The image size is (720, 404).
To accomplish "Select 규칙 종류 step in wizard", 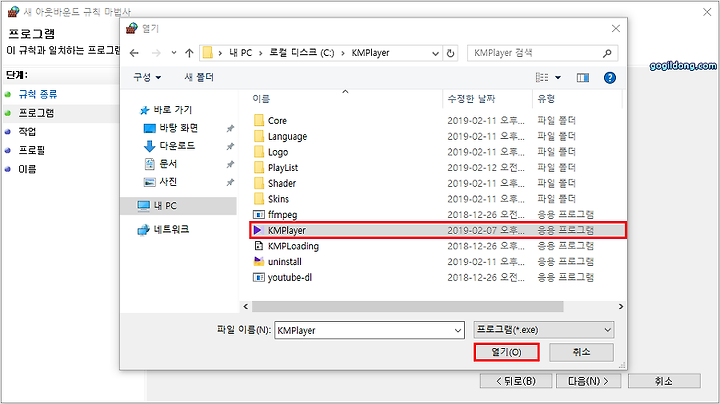I will (x=38, y=94).
